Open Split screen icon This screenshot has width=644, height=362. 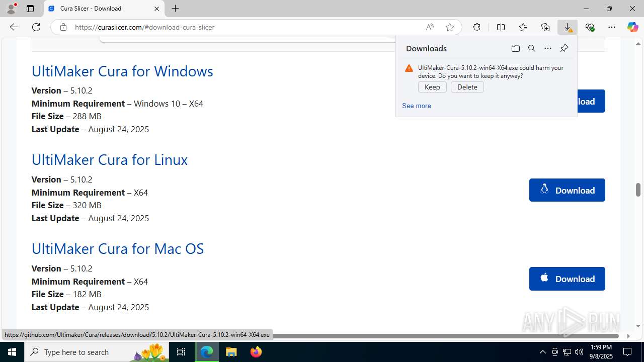(501, 27)
